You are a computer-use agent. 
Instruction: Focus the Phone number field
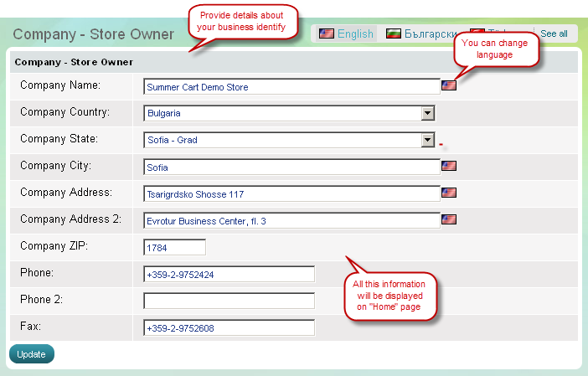(x=229, y=275)
